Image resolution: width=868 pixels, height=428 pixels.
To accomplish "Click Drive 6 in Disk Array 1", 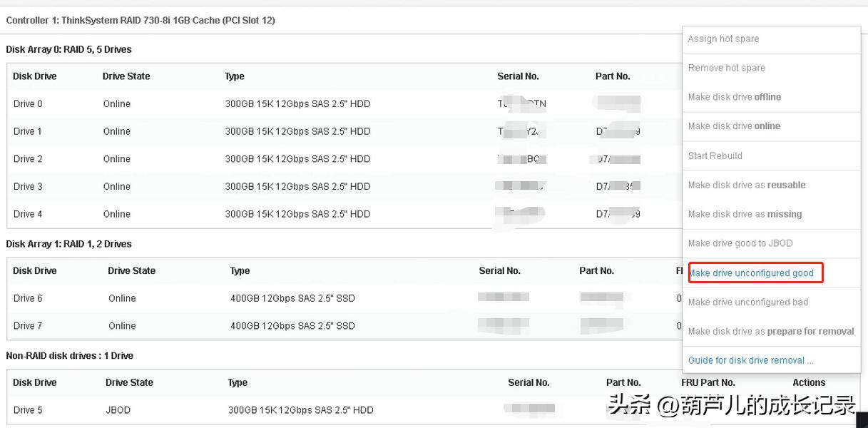I will coord(28,298).
